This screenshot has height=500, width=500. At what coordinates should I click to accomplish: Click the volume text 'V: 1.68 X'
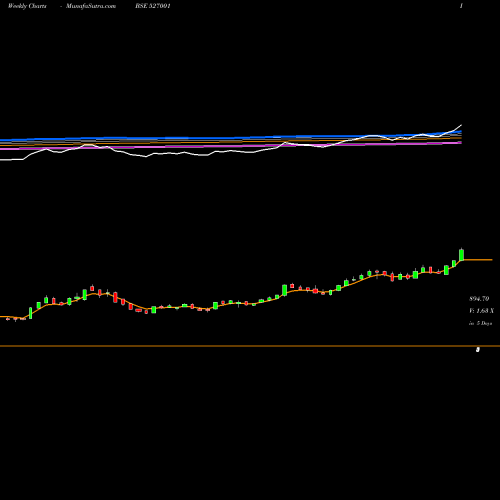tap(481, 311)
